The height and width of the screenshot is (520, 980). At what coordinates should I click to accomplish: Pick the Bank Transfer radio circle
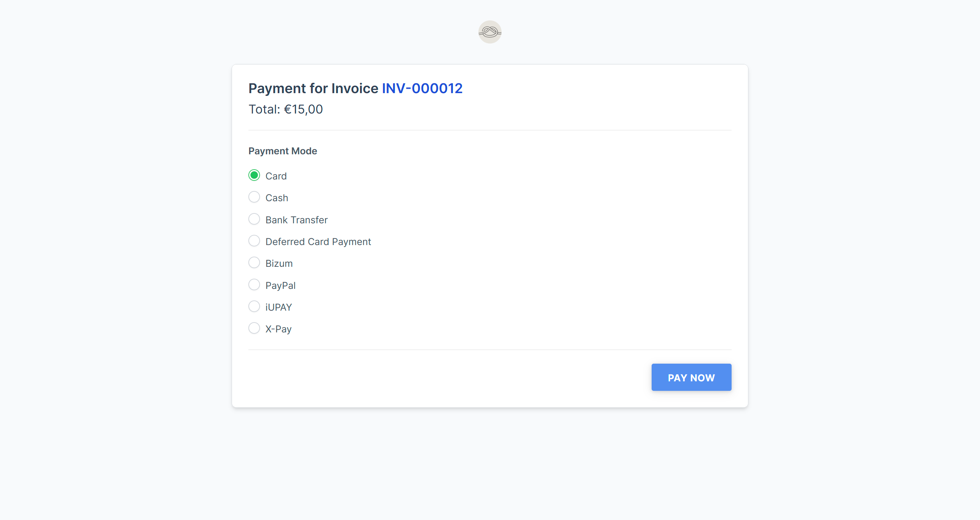click(x=254, y=219)
